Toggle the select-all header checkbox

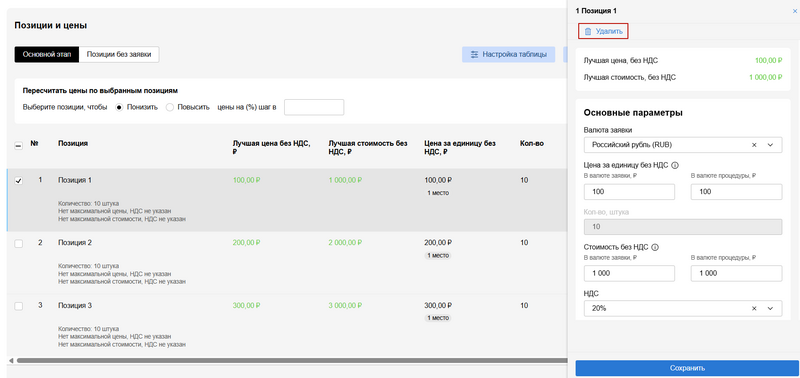click(18, 145)
